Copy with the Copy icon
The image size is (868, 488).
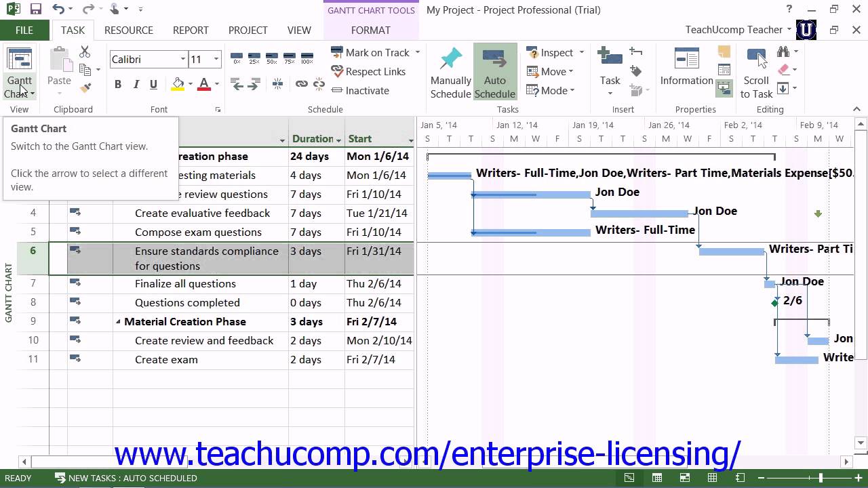[x=85, y=70]
